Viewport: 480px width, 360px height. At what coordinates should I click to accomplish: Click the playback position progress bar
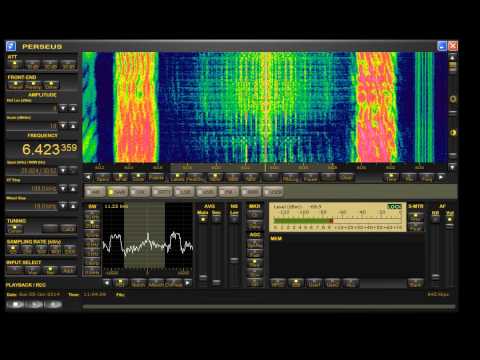(x=269, y=306)
